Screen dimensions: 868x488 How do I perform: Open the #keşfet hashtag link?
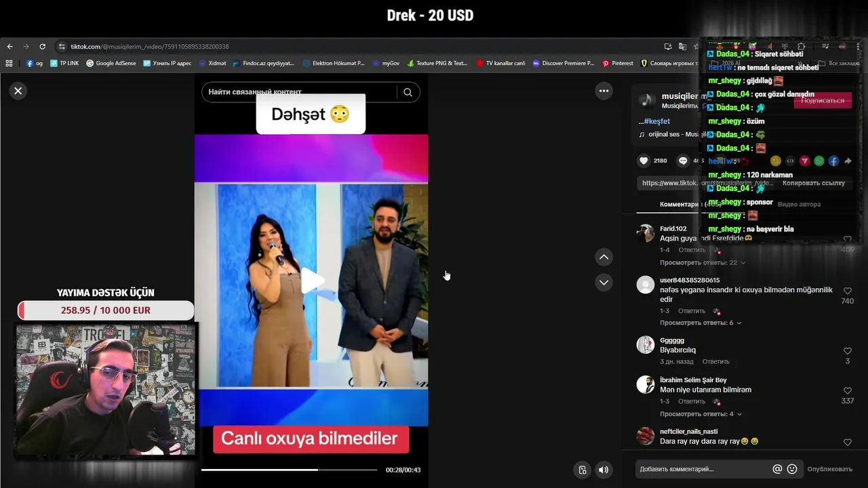(x=657, y=121)
